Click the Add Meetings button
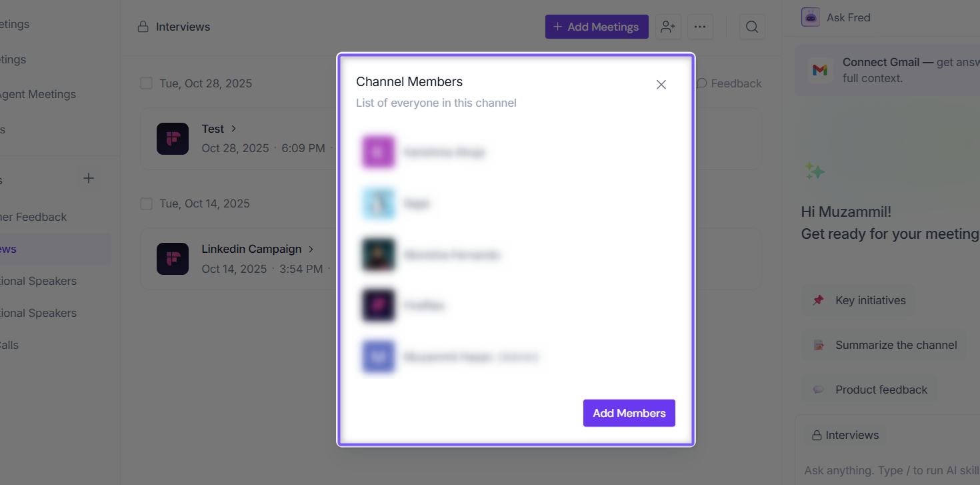Screen dimensions: 980x485 point(597,27)
